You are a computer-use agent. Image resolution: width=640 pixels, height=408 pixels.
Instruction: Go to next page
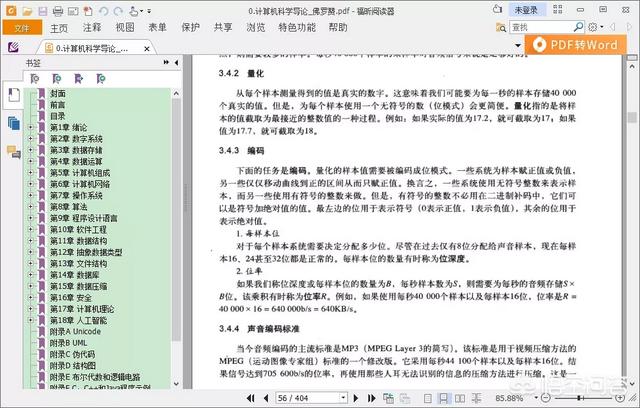(356, 398)
